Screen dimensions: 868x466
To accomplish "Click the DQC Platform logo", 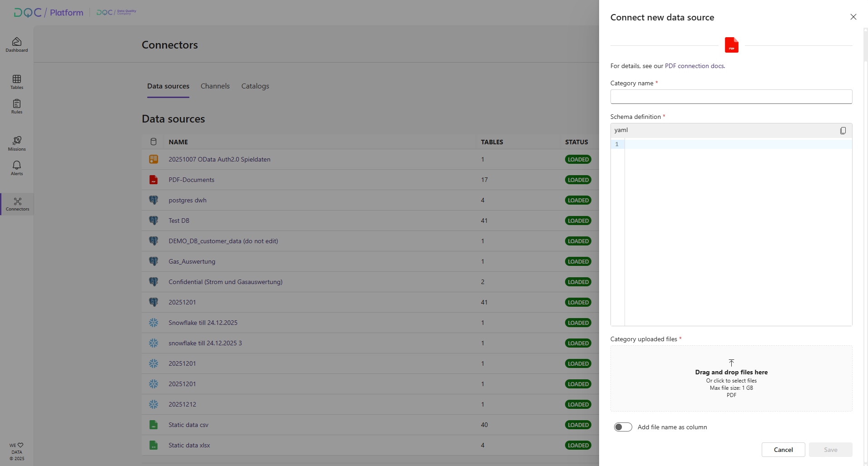I will [49, 13].
